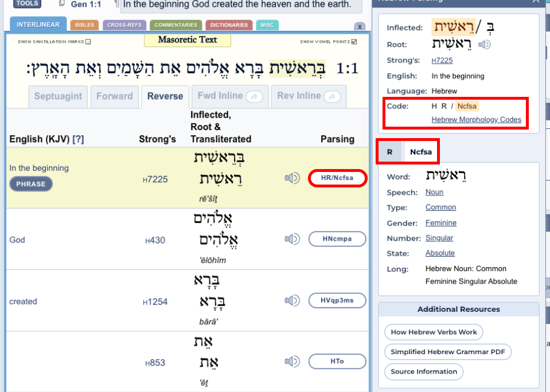550x392 pixels.
Task: Open Strong's H7225 link in table
Action: click(x=155, y=179)
